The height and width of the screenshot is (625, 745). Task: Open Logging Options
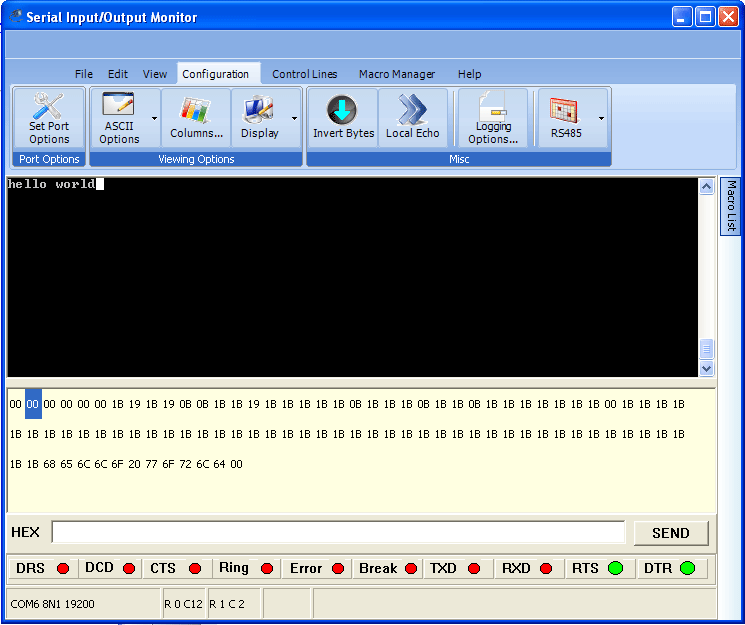click(x=493, y=119)
